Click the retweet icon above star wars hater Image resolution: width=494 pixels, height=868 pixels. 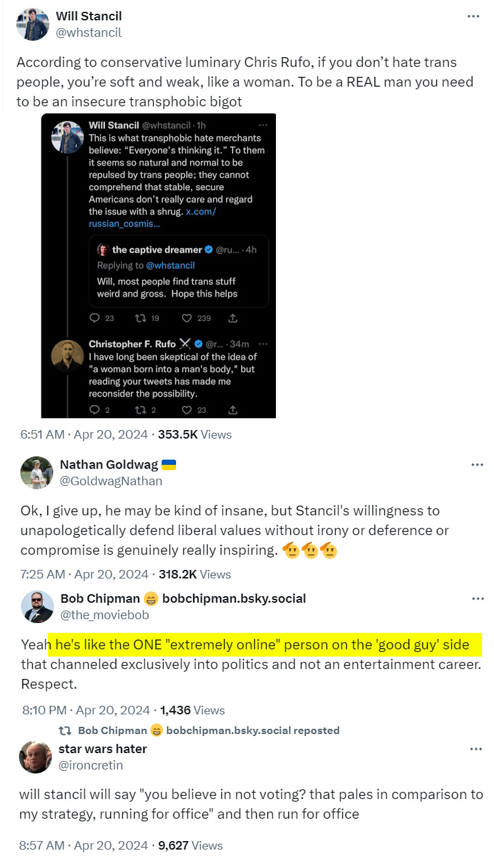pyautogui.click(x=65, y=730)
